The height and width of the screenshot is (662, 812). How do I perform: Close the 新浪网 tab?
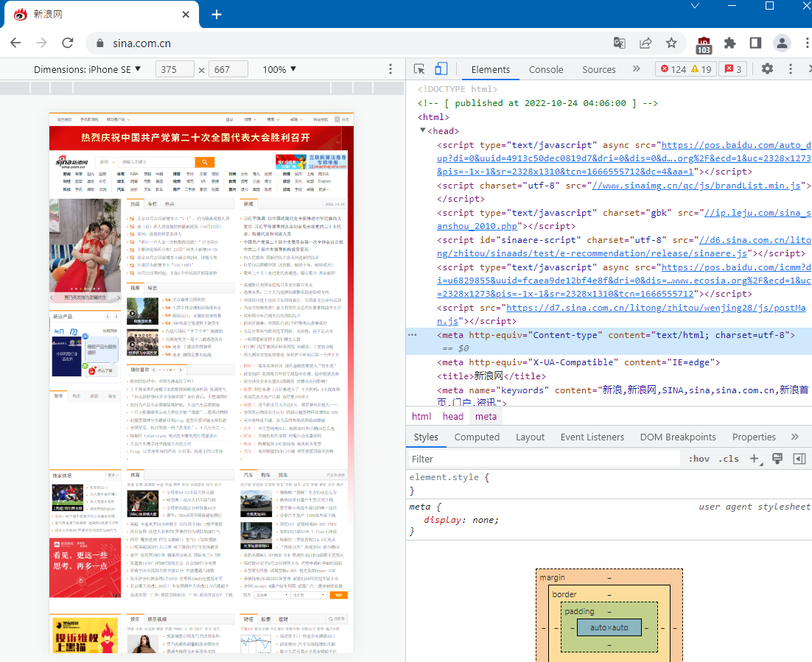click(186, 15)
